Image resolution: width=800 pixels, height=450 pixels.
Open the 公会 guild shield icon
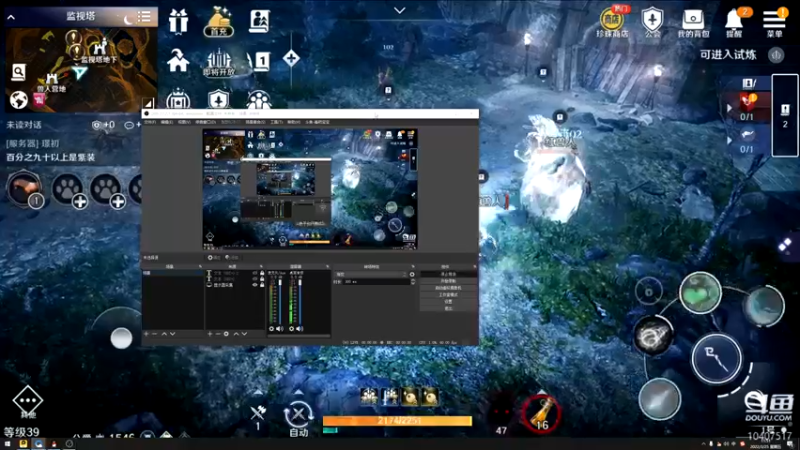[652, 22]
